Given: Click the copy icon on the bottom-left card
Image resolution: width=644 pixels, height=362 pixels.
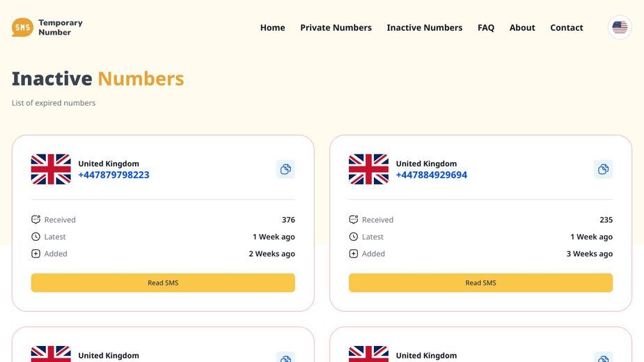Looking at the screenshot, I should click(285, 358).
